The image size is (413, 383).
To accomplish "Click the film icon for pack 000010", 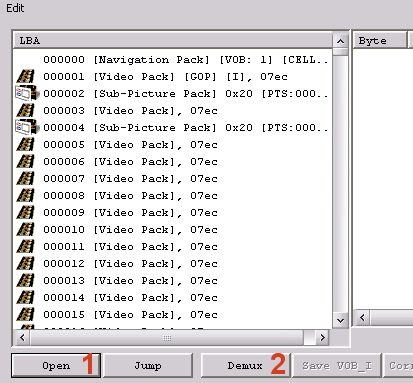I will tap(26, 230).
